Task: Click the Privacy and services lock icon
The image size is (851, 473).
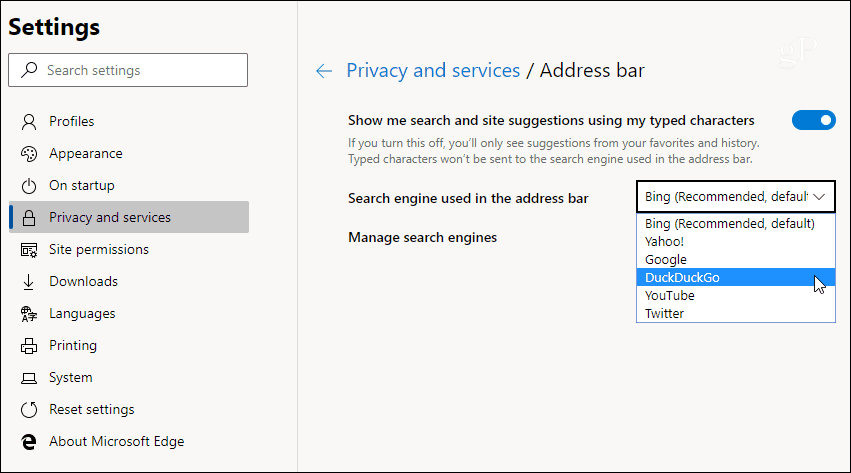Action: click(x=29, y=218)
